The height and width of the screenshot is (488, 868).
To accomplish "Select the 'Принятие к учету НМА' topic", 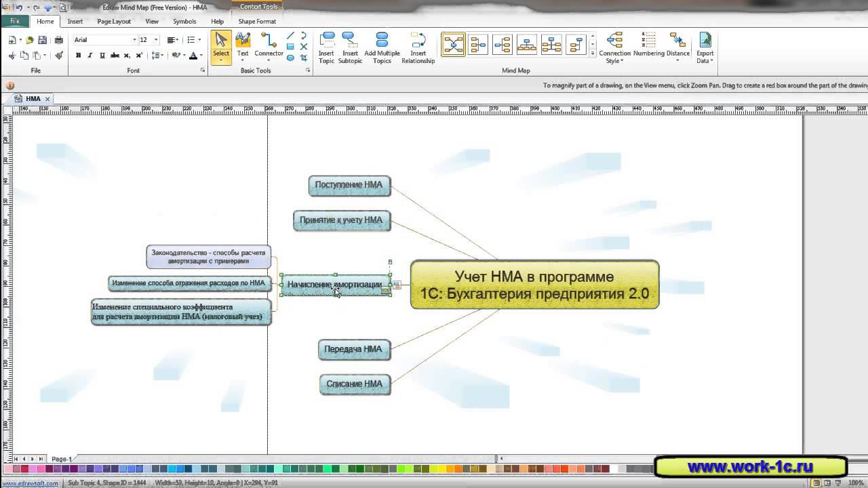I will tap(342, 220).
